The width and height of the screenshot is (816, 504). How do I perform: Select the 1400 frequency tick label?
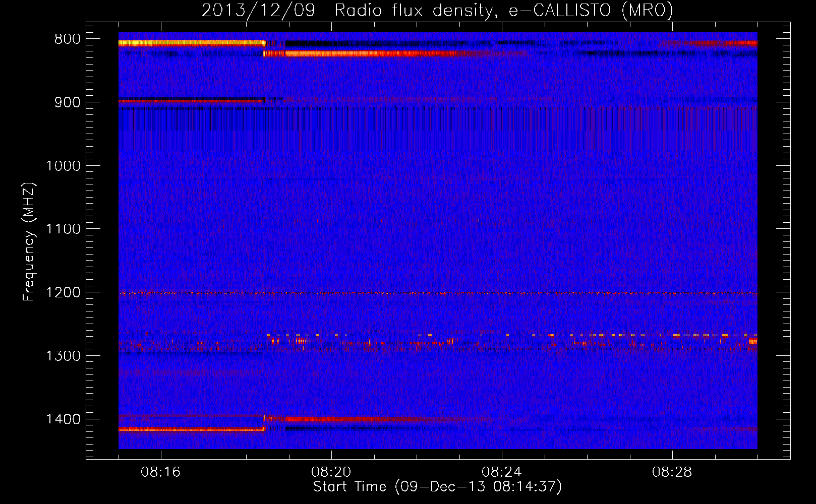coord(63,420)
